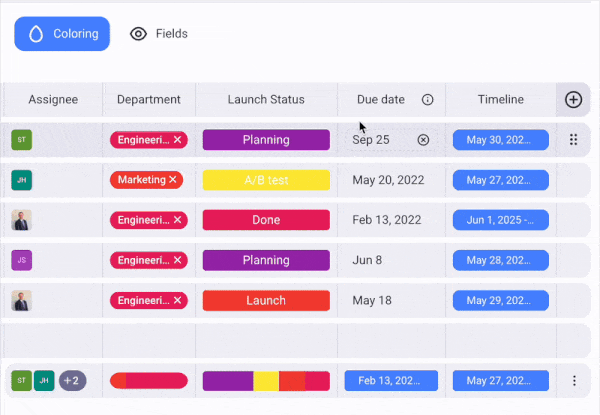The image size is (600, 415).
Task: Click the Launch Status column header
Action: point(266,100)
